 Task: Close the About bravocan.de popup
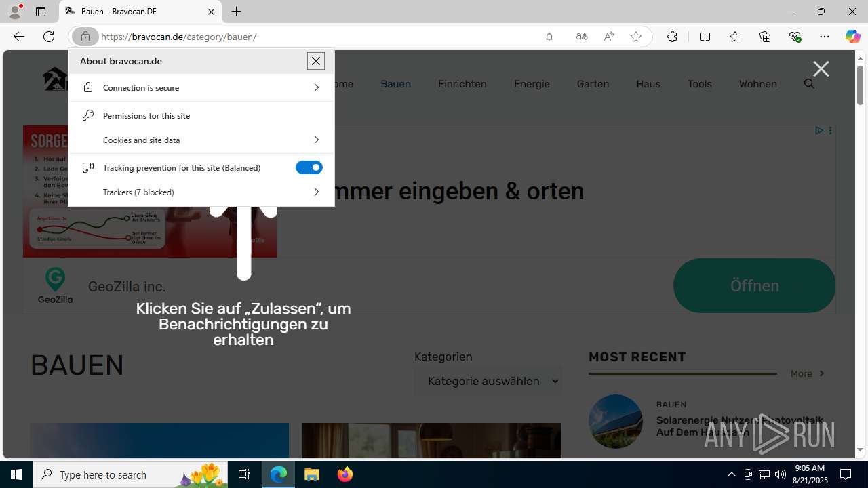316,61
